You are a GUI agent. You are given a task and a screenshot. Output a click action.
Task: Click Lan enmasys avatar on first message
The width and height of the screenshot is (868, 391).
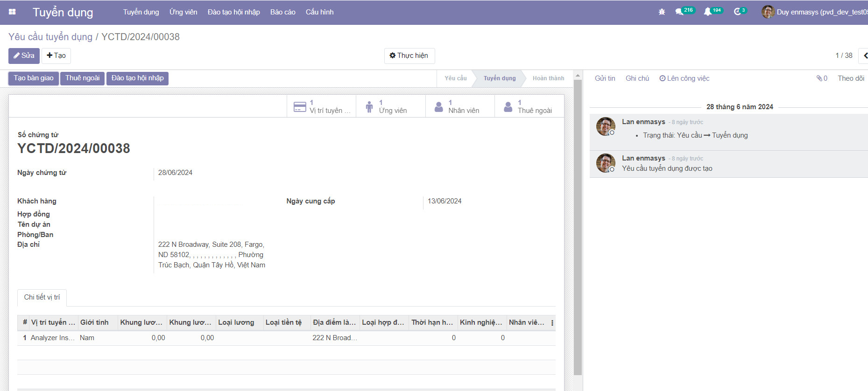pyautogui.click(x=606, y=126)
